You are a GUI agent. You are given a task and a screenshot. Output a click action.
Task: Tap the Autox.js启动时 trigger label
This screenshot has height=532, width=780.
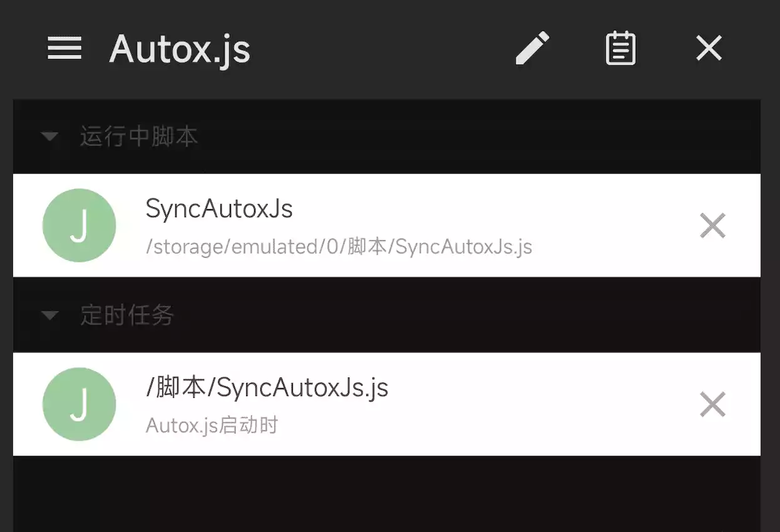212,425
